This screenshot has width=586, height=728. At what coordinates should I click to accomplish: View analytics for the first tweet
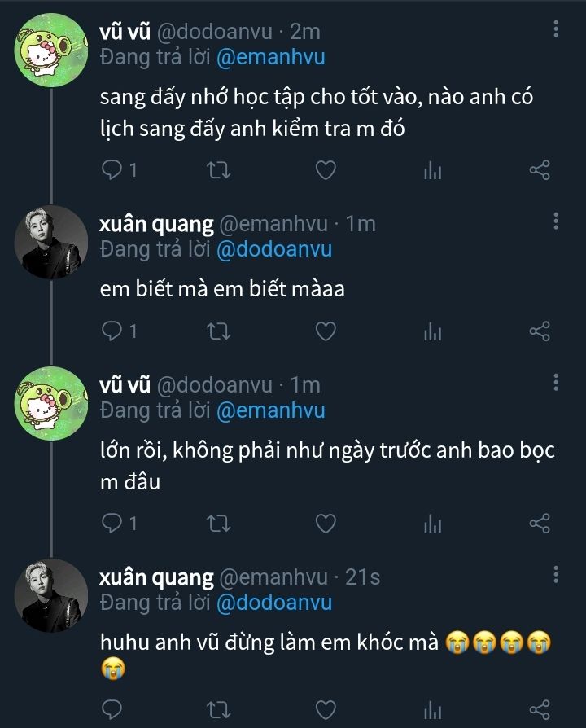click(432, 170)
